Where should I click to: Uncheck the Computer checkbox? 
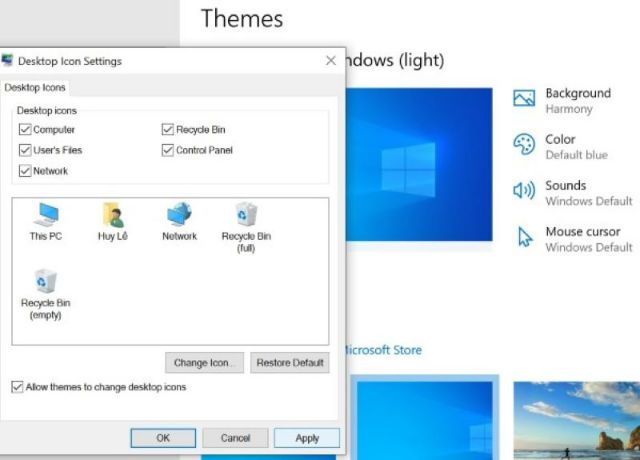[x=25, y=129]
